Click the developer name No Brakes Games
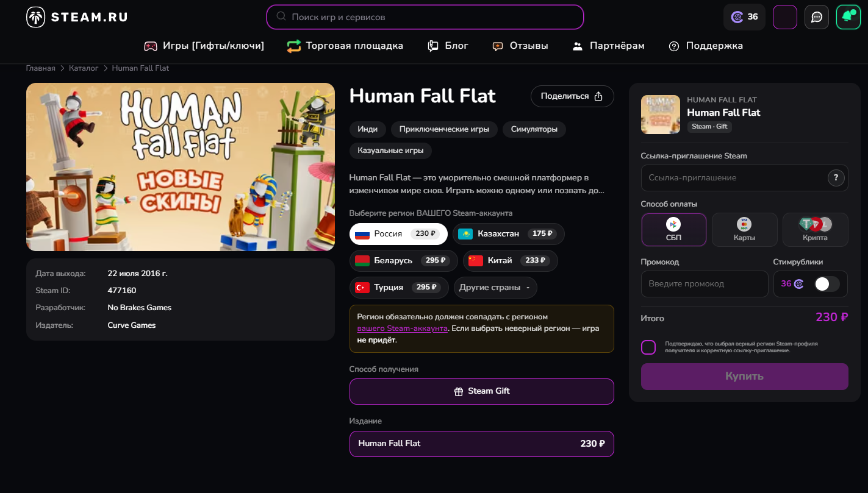868x493 pixels. (x=140, y=308)
